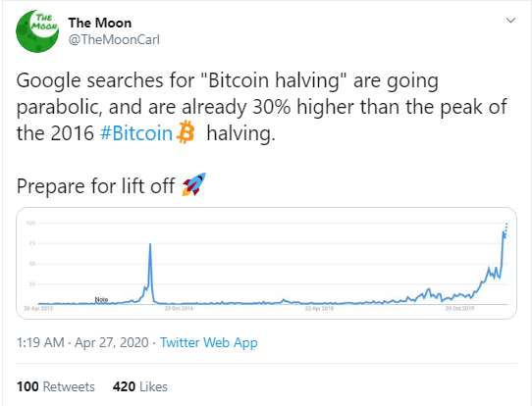
Task: Open The Moon display name
Action: (100, 23)
